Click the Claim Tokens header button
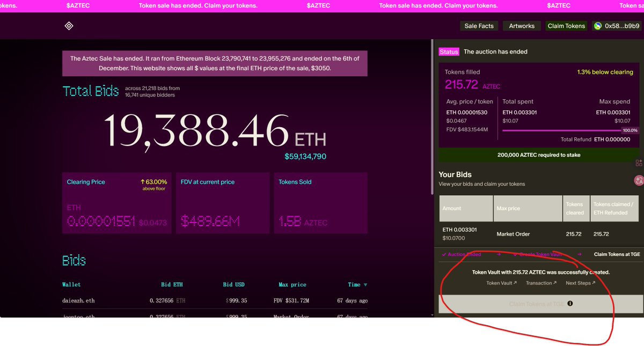This screenshot has height=346, width=644. [x=566, y=26]
